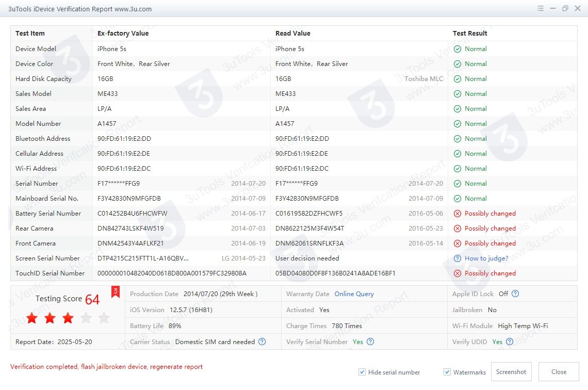Click the LG 2014-05-23 screen date
Viewport: 588px width, 390px height.
(x=243, y=258)
